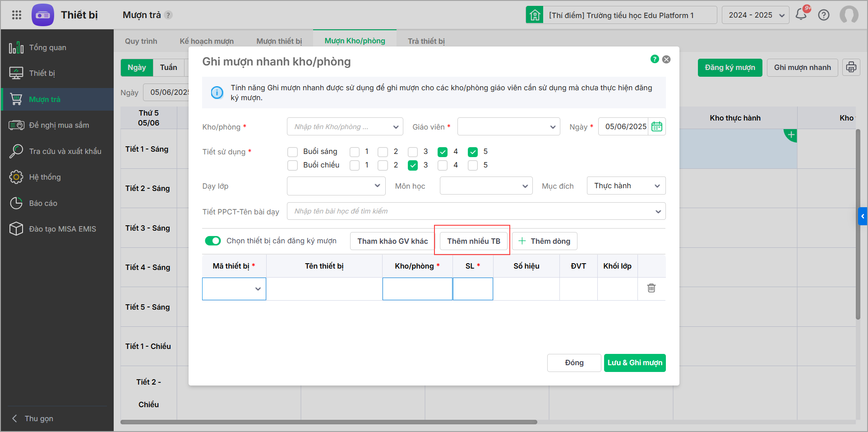The image size is (868, 432).
Task: Open the app launcher grid icon
Action: point(17,15)
